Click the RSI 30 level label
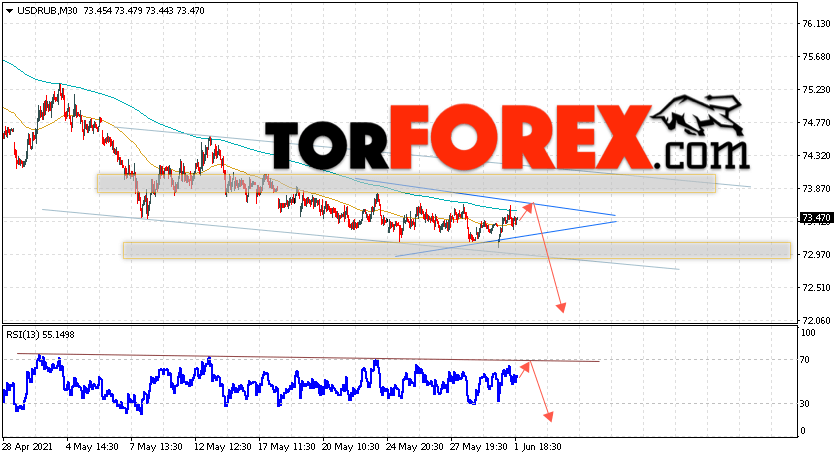 (805, 404)
